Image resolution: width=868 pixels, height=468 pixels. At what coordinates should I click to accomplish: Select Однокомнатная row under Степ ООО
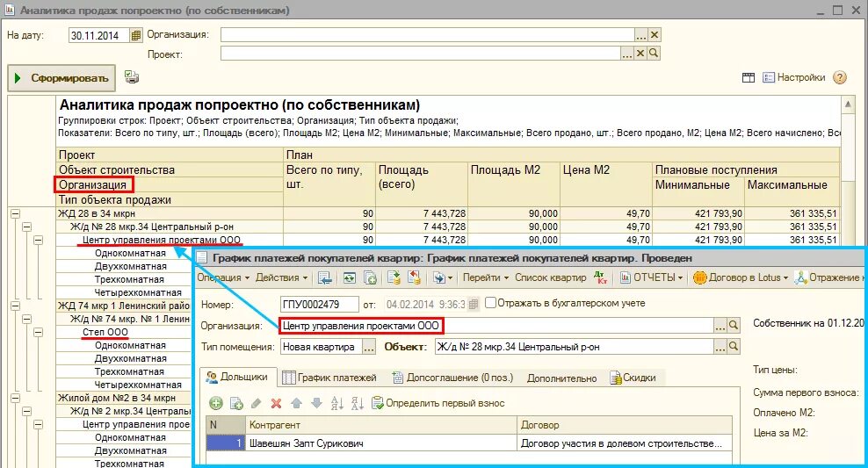click(130, 345)
